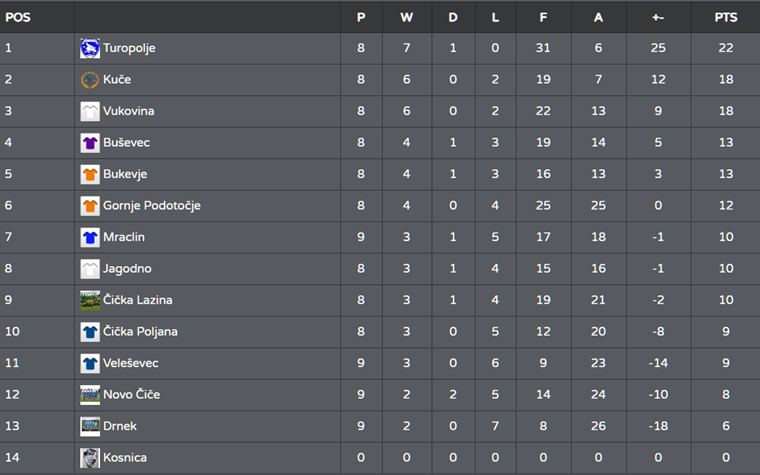The image size is (760, 475).
Task: Click the orange Bukevje jersey icon
Action: click(90, 174)
